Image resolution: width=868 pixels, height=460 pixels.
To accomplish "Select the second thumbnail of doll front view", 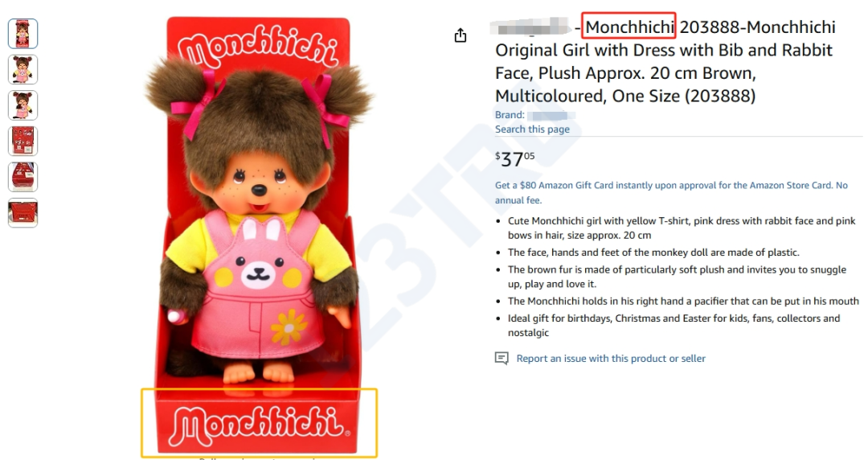I will pos(23,69).
